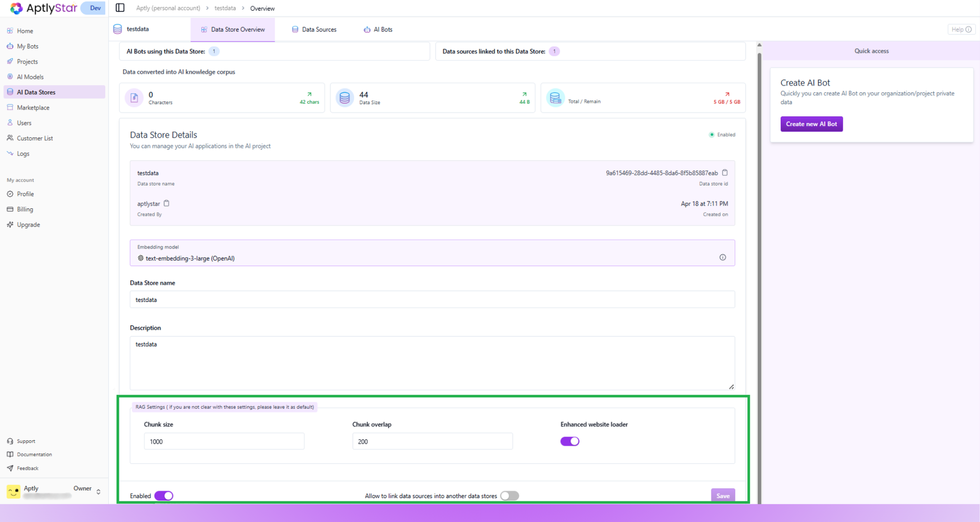
Task: Toggle allow linking to other data stores
Action: point(510,496)
